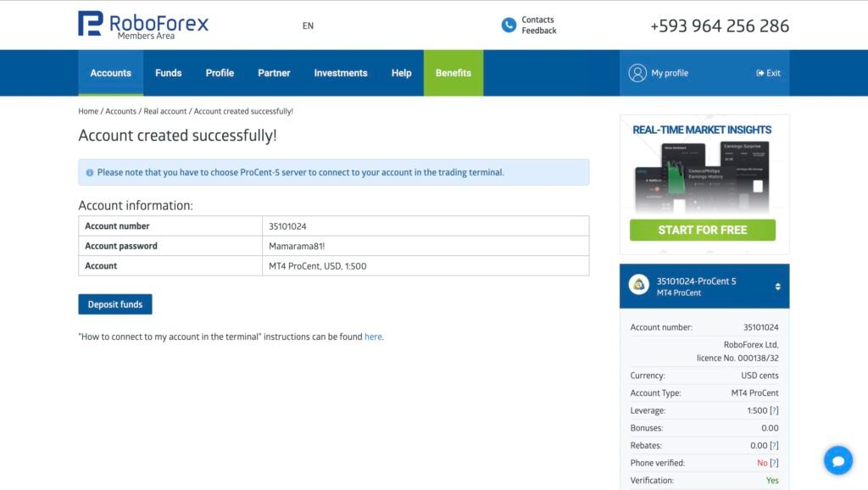Click Accounts in the breadcrumb
This screenshot has height=490, width=868.
[120, 111]
